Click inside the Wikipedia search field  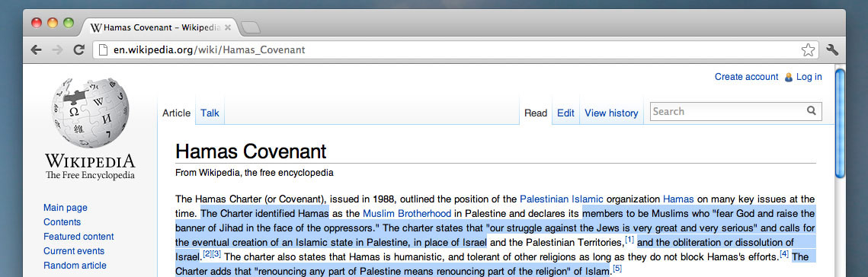(x=727, y=111)
